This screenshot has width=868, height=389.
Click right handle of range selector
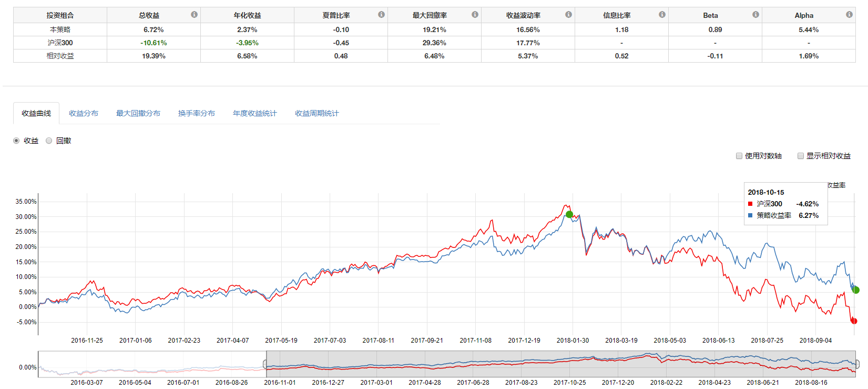pyautogui.click(x=856, y=364)
